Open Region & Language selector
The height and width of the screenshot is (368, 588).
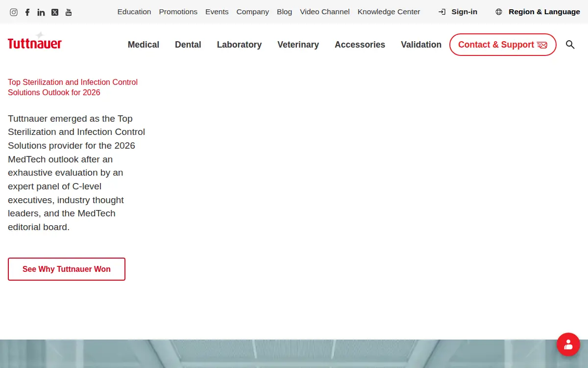538,12
